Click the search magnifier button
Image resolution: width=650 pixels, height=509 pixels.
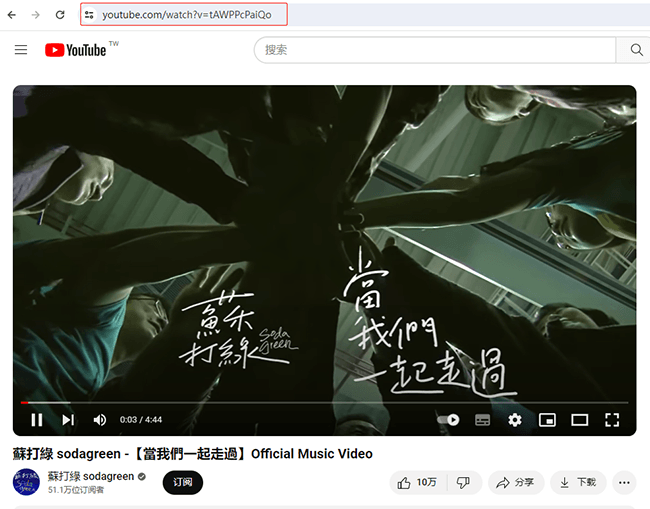click(x=636, y=50)
